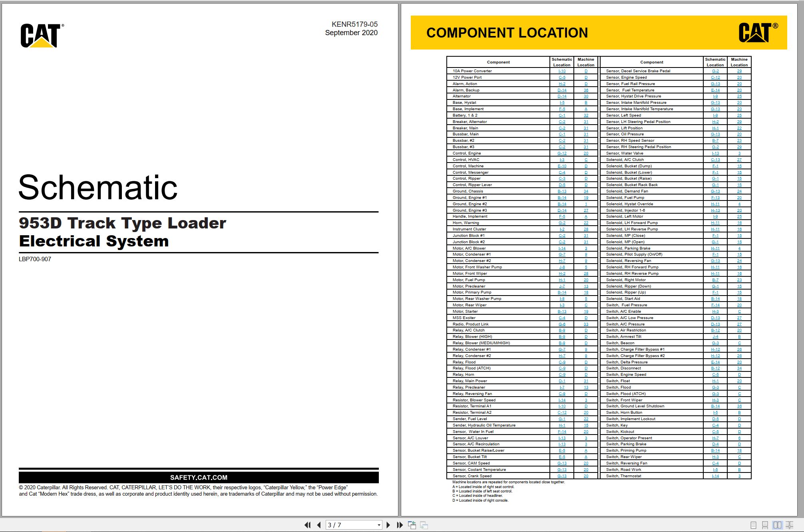Open schematic location I-14 for Switch, Thermostat
This screenshot has height=532, width=804.
(715, 476)
